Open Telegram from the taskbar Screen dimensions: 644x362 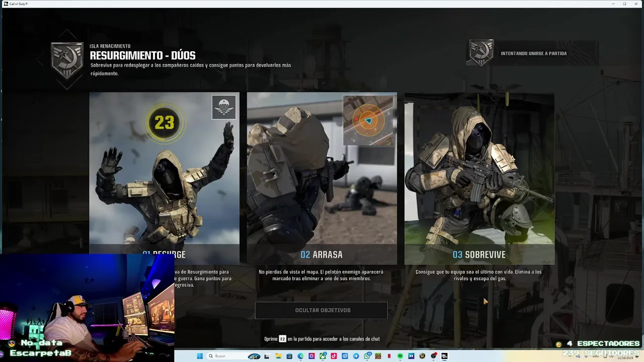click(356, 356)
